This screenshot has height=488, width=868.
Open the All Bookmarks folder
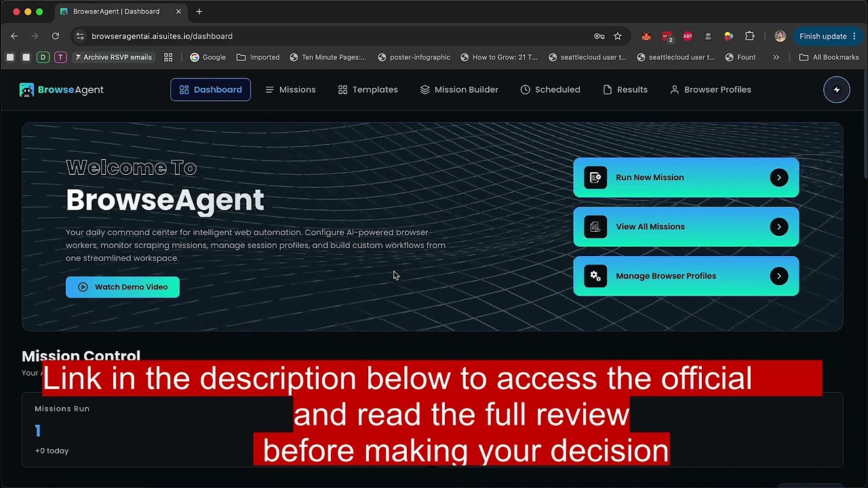[x=829, y=58]
